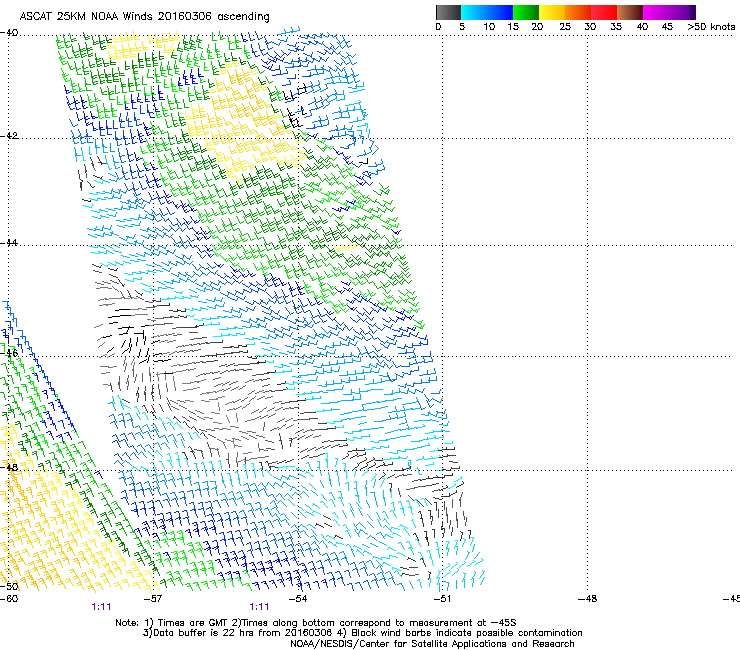
Task: Click the note 'Data buffer is 22 hrs'
Action: point(205,633)
